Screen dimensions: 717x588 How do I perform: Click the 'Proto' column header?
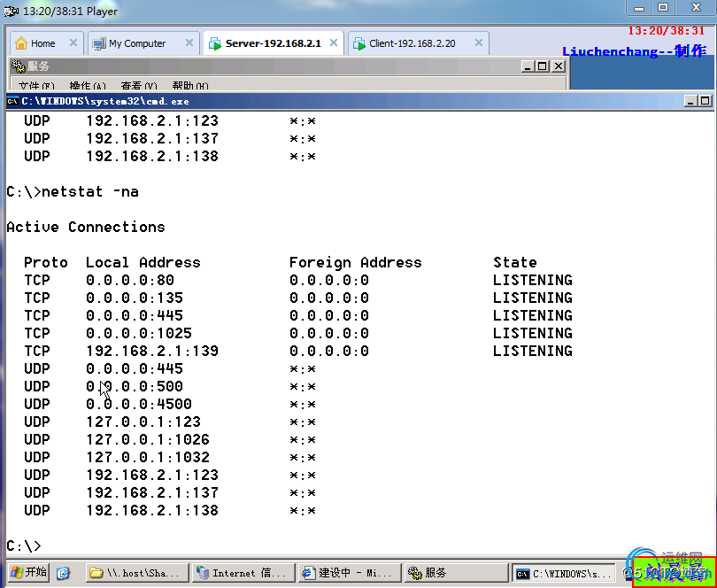click(46, 262)
